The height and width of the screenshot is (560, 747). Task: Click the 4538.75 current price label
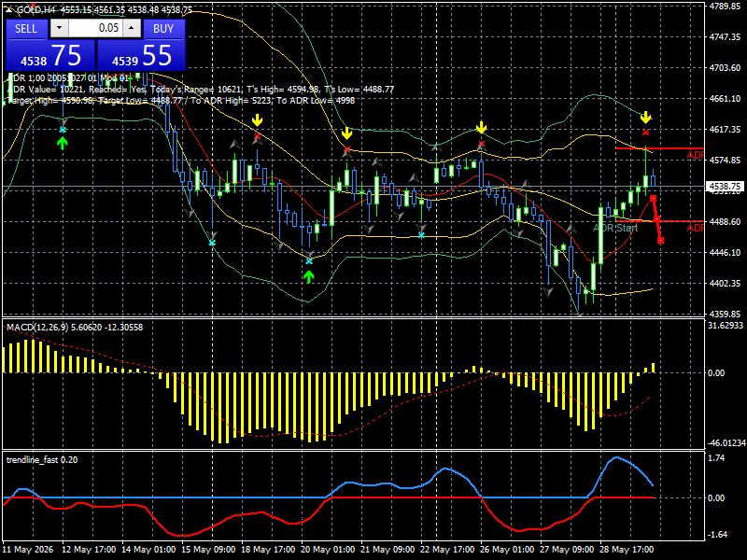pyautogui.click(x=725, y=186)
